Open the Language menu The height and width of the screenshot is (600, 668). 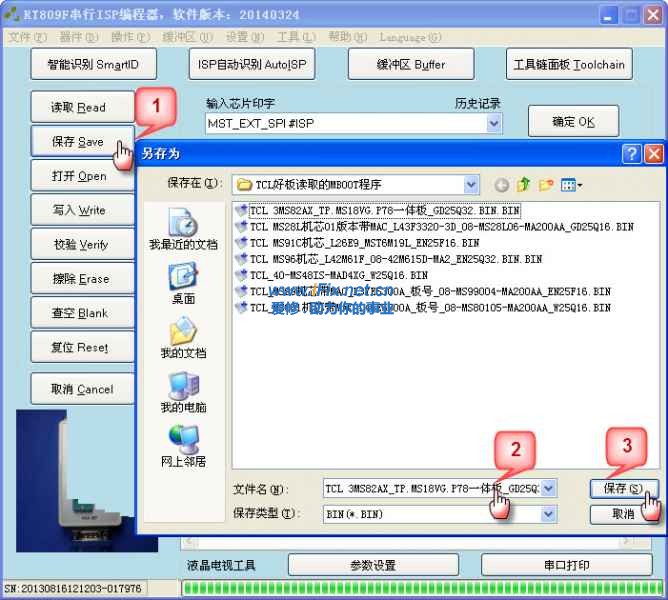410,37
